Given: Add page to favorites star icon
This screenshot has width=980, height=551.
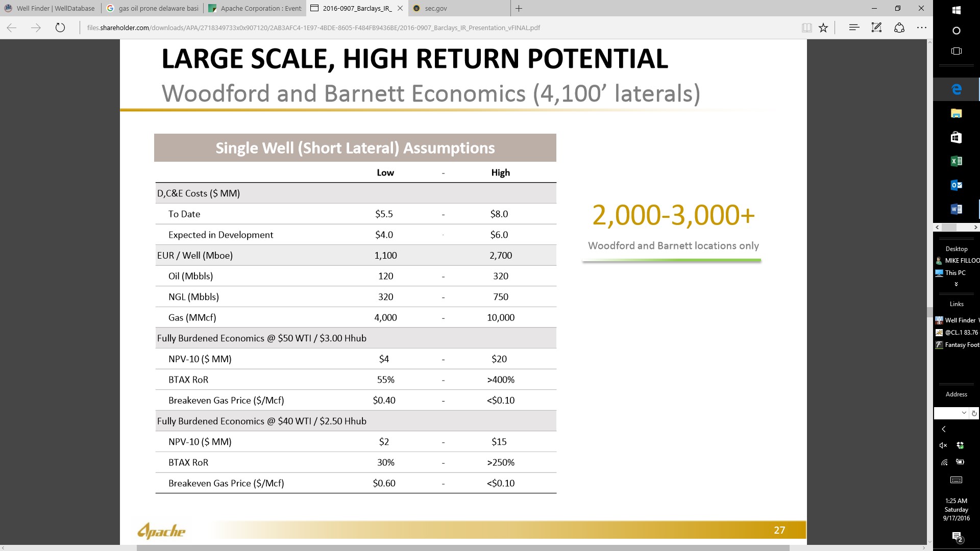Looking at the screenshot, I should pyautogui.click(x=823, y=28).
